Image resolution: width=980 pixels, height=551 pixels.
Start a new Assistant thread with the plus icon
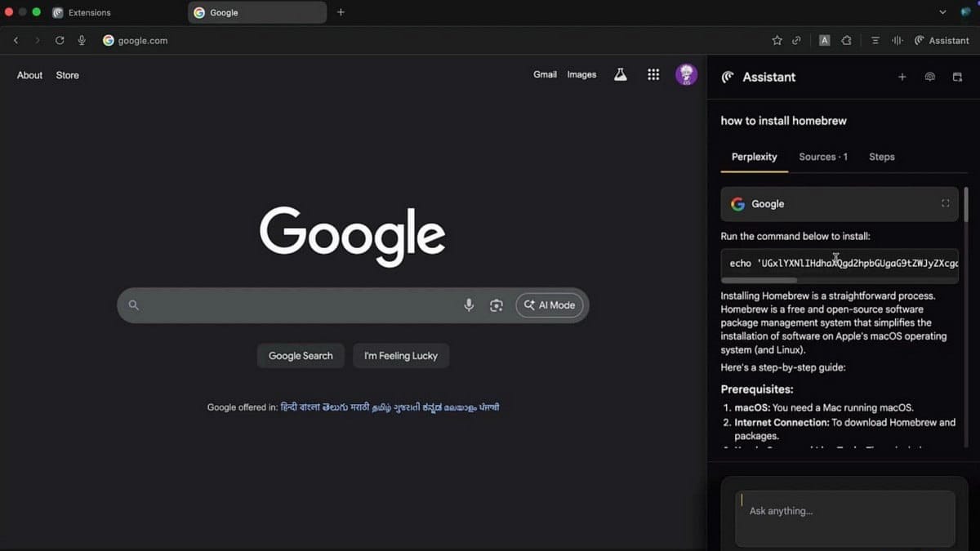click(x=902, y=77)
